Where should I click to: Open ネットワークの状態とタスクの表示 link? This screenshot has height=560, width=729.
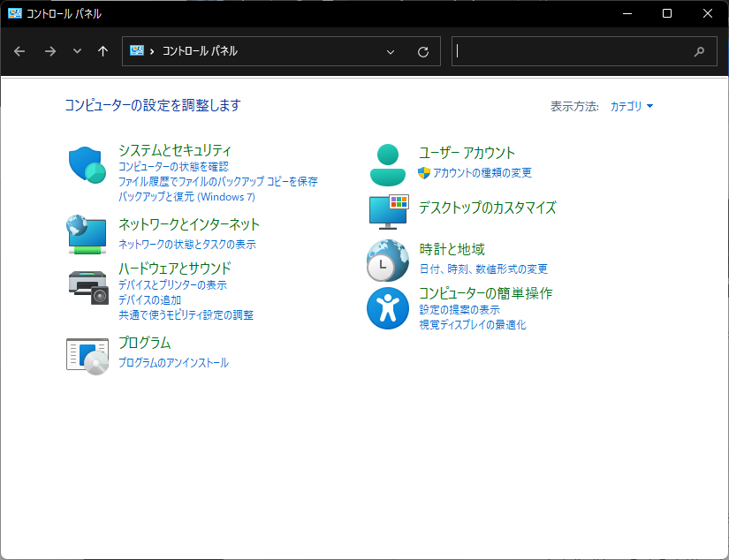(187, 244)
